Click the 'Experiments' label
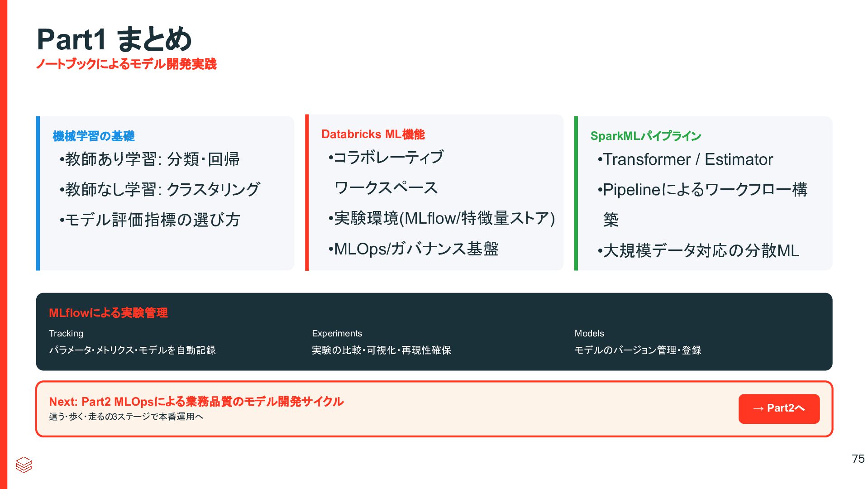The image size is (868, 489). 337,333
